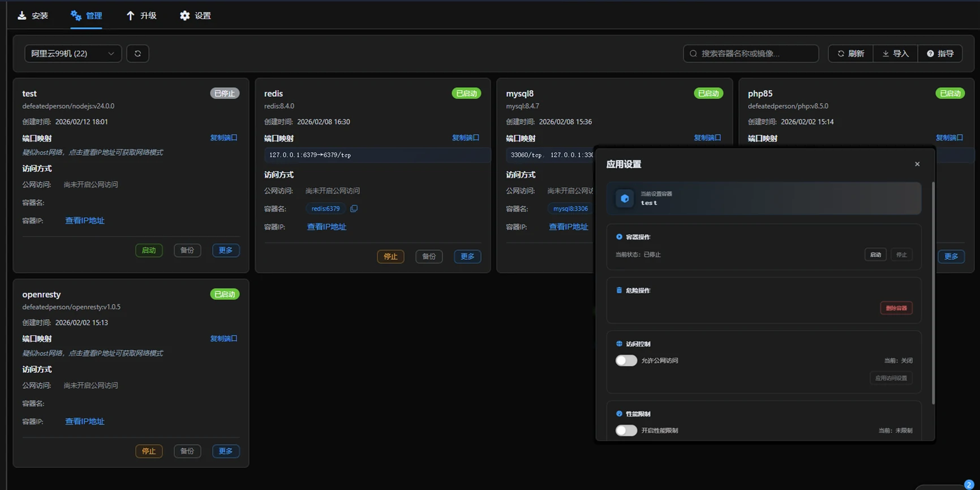Screen dimensions: 980x490
Task: Click the copy icon next to redis:6379
Action: pyautogui.click(x=354, y=209)
